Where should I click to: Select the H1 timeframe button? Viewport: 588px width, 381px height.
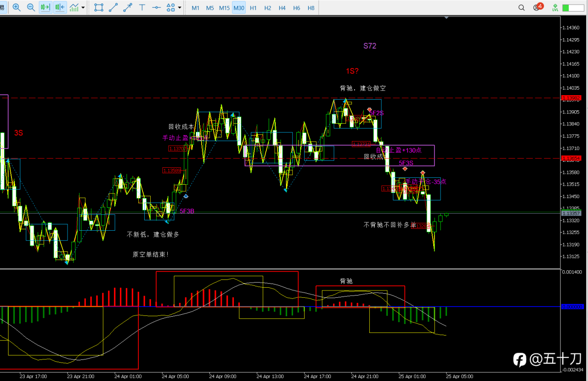pos(253,8)
